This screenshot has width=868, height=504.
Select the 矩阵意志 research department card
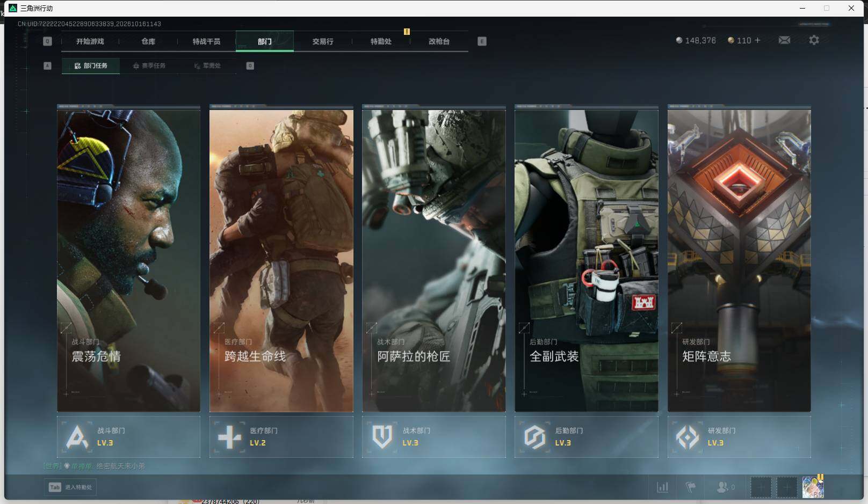pos(739,259)
